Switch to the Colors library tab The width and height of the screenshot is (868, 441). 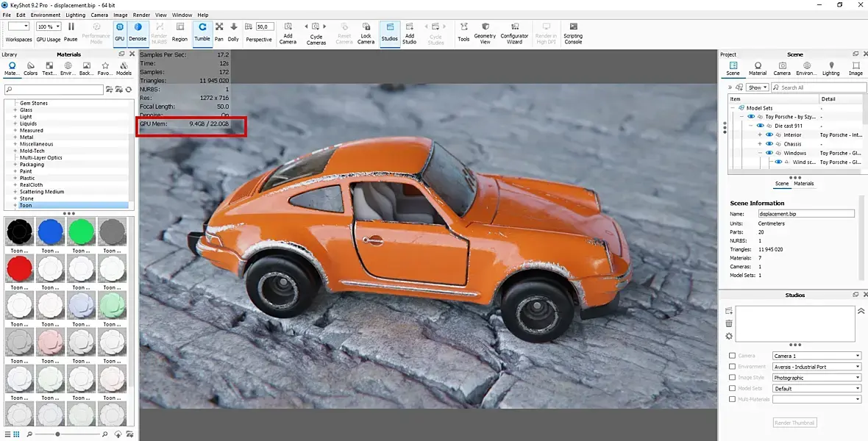(30, 68)
